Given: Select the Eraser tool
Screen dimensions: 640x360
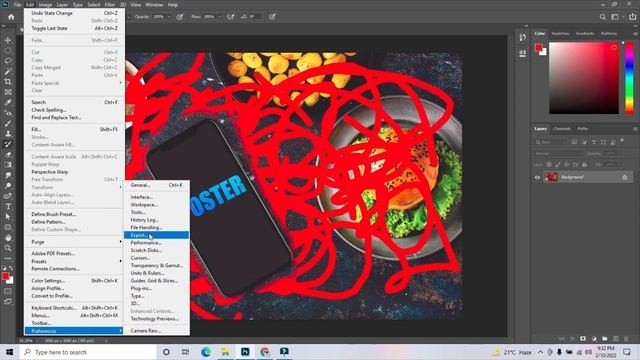Looking at the screenshot, I should [8, 154].
